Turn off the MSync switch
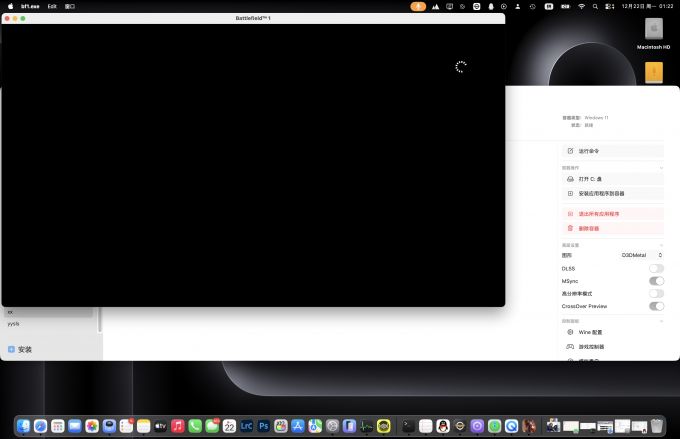Image resolution: width=680 pixels, height=439 pixels. click(656, 281)
